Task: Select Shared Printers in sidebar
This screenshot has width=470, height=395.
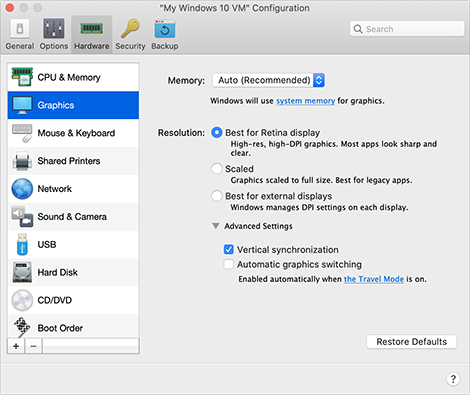Action: [73, 161]
